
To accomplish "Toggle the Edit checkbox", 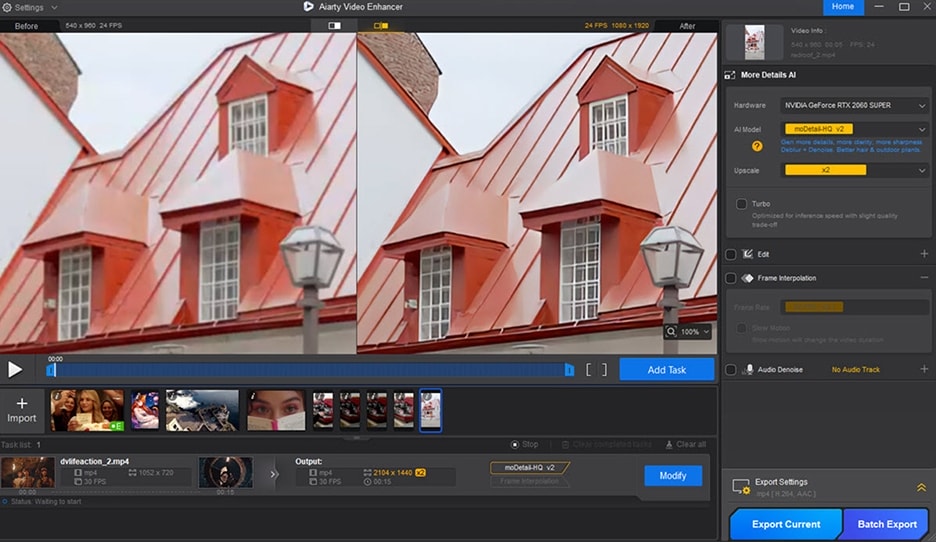I will pyautogui.click(x=731, y=254).
